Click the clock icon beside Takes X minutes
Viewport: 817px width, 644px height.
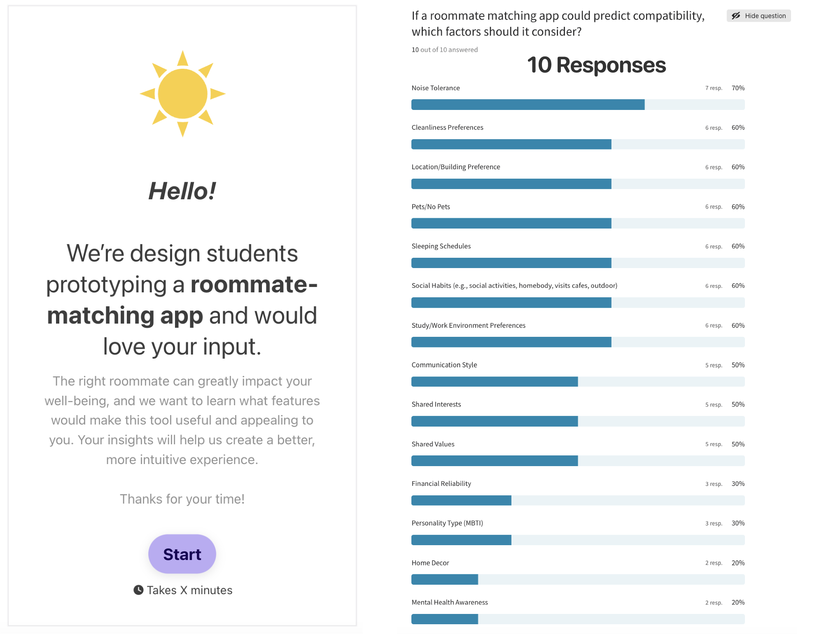click(x=138, y=590)
